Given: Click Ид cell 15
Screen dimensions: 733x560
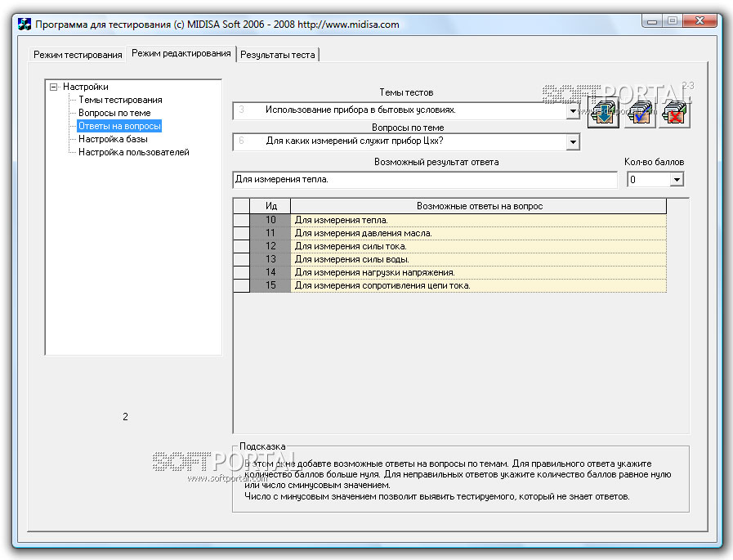Looking at the screenshot, I should [270, 286].
